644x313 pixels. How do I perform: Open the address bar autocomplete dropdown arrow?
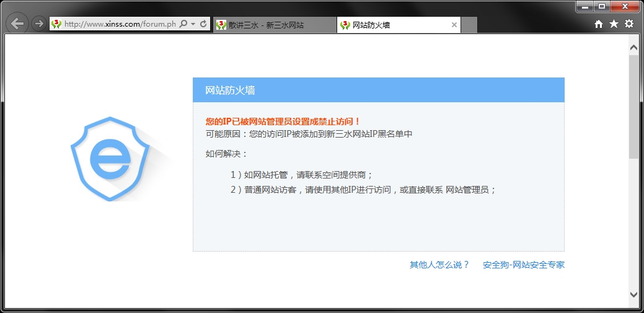click(x=193, y=24)
